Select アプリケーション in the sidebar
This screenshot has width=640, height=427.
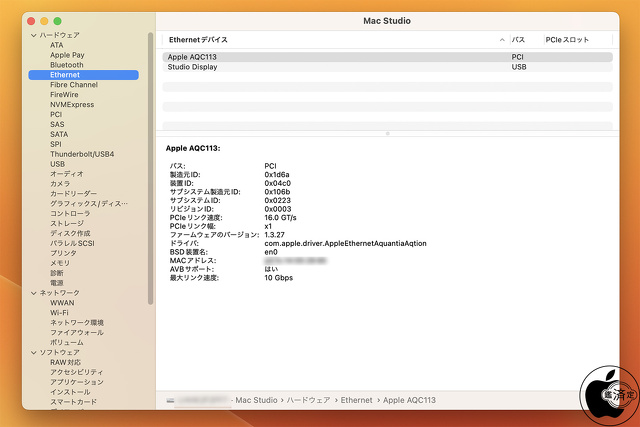pyautogui.click(x=77, y=382)
